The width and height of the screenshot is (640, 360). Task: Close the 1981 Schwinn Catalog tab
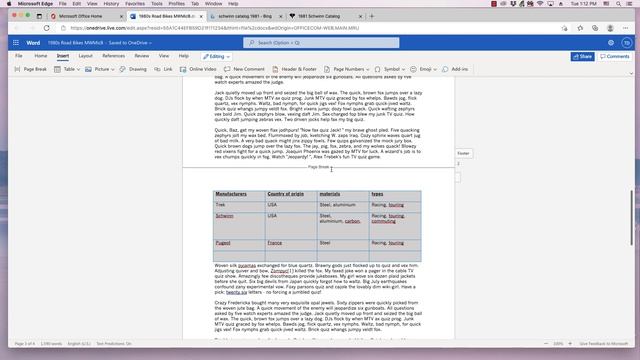pos(360,16)
